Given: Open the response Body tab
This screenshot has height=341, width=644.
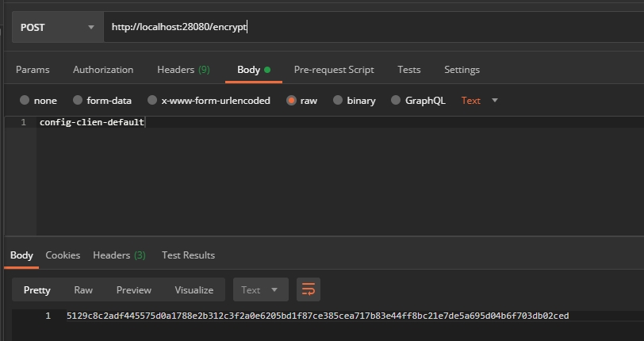Looking at the screenshot, I should [21, 255].
